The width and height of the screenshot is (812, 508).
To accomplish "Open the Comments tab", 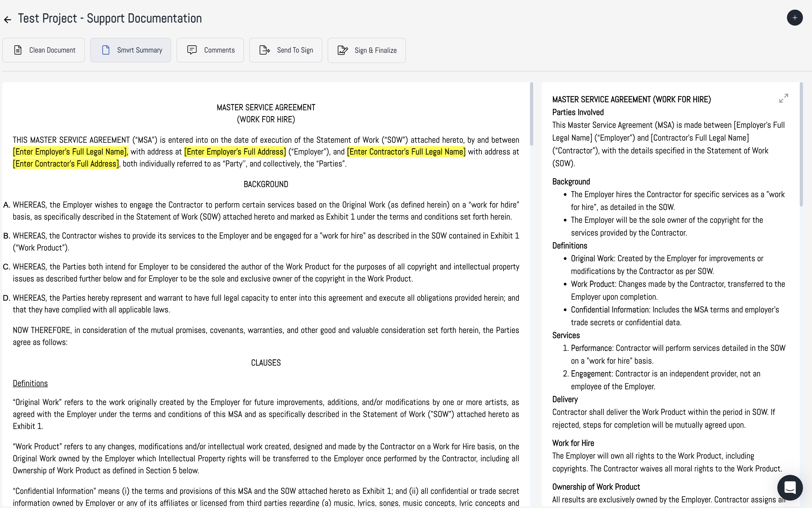I will [x=210, y=50].
